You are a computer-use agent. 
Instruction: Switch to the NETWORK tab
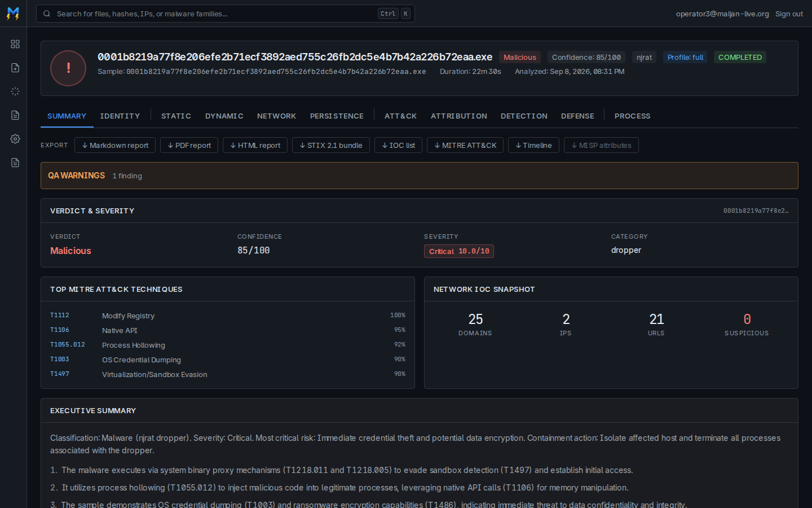276,116
